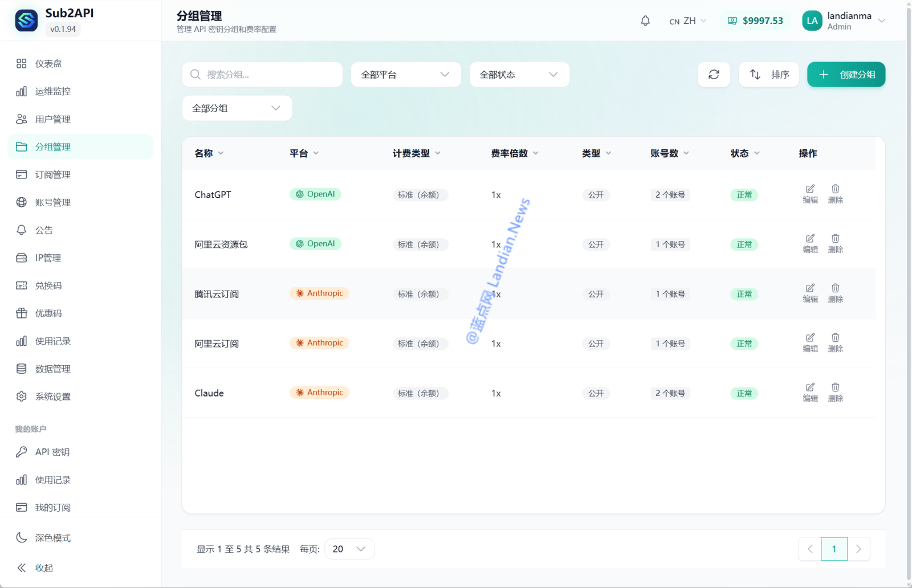The image size is (912, 588).
Task: Collapse the sidebar with 收起
Action: tap(35, 567)
